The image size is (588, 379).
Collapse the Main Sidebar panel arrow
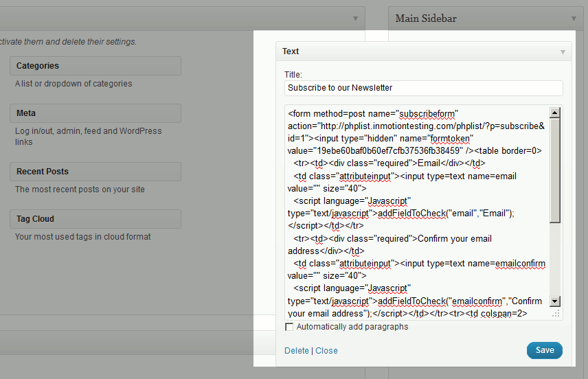(572, 19)
